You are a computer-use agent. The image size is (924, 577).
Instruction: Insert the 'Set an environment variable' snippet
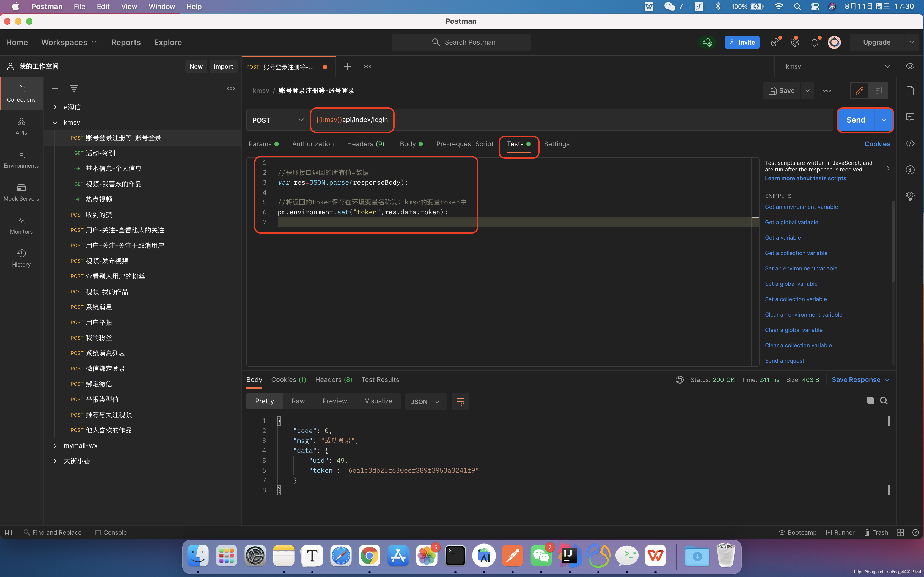pos(801,268)
